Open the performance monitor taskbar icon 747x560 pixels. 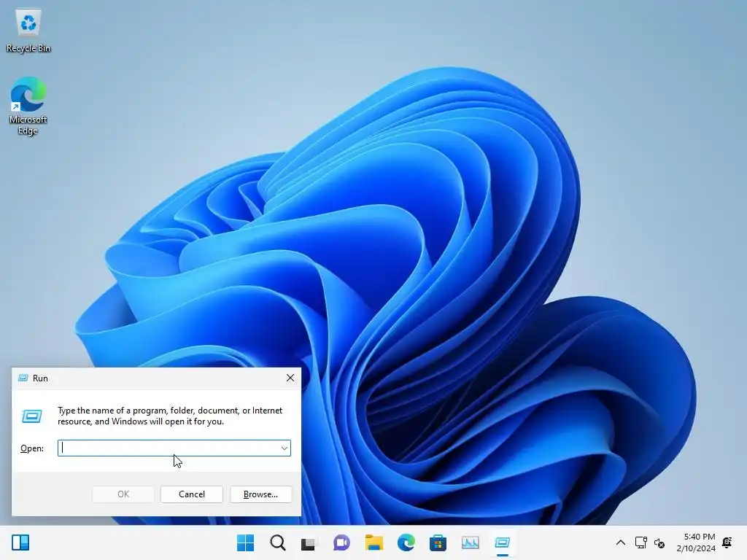(471, 542)
